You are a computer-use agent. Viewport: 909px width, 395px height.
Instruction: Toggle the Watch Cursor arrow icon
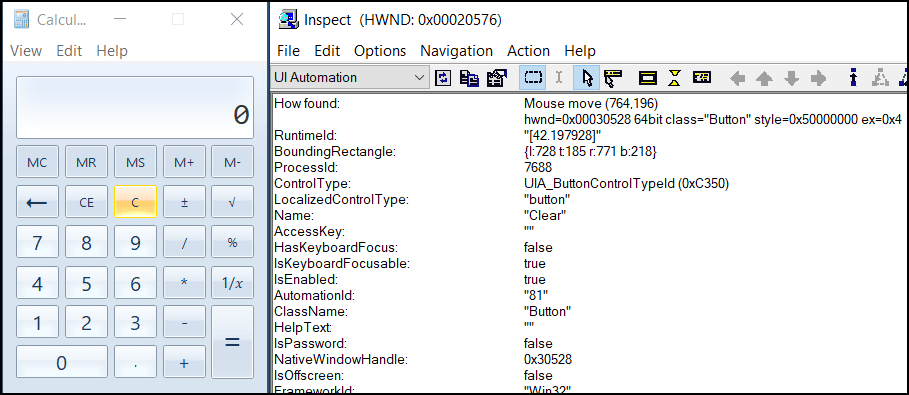[x=587, y=78]
